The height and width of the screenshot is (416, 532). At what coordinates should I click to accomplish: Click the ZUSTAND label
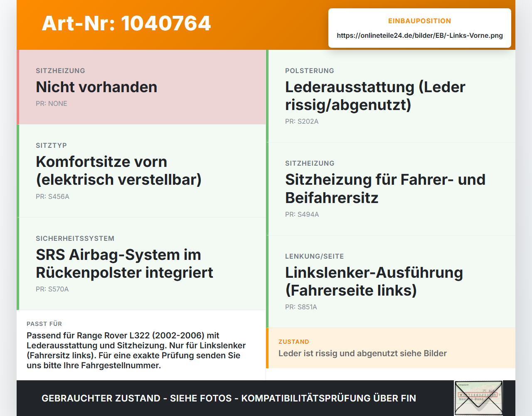tap(294, 342)
